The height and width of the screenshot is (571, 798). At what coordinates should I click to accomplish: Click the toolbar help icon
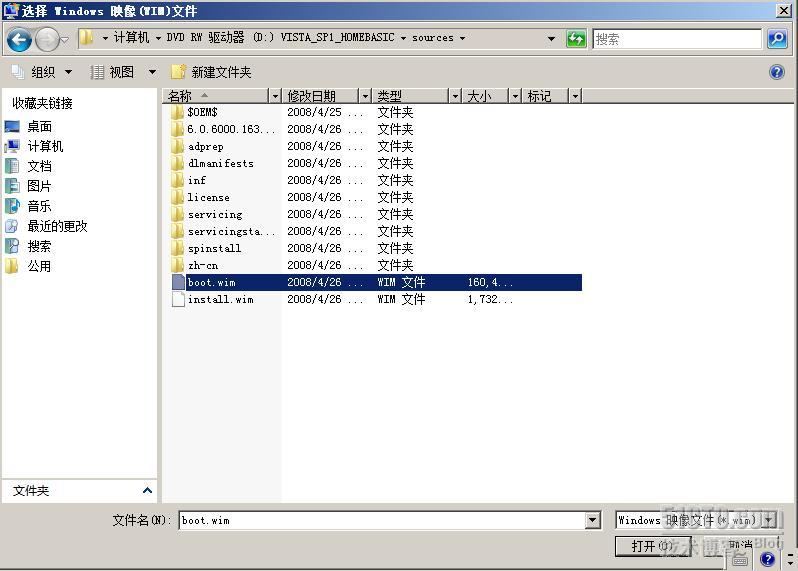coord(777,72)
